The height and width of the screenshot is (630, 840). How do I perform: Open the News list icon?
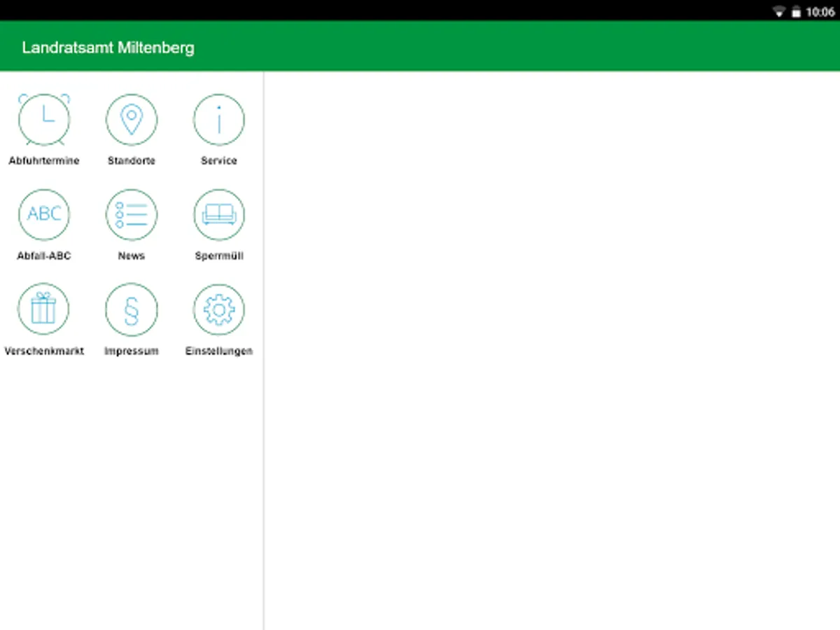tap(132, 215)
